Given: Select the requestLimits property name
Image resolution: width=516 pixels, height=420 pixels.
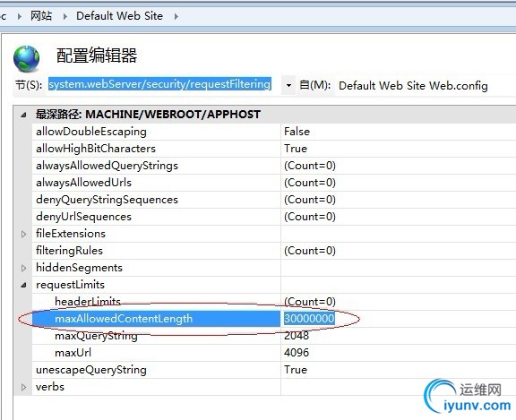Looking at the screenshot, I should [70, 285].
